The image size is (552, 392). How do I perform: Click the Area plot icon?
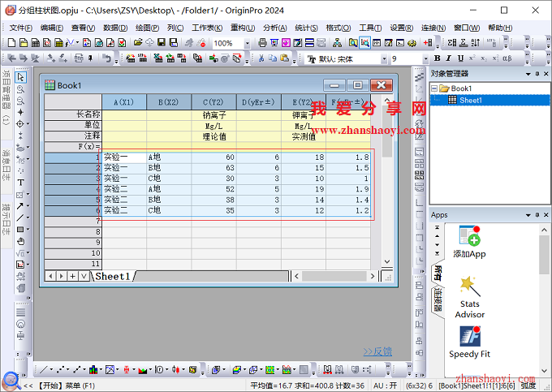[x=143, y=369]
